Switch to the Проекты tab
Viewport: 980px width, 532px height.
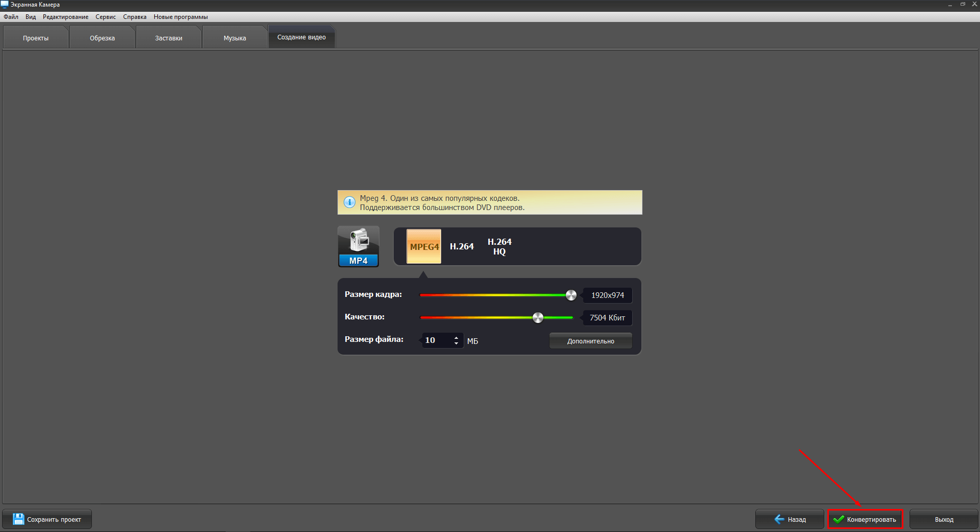[x=36, y=38]
